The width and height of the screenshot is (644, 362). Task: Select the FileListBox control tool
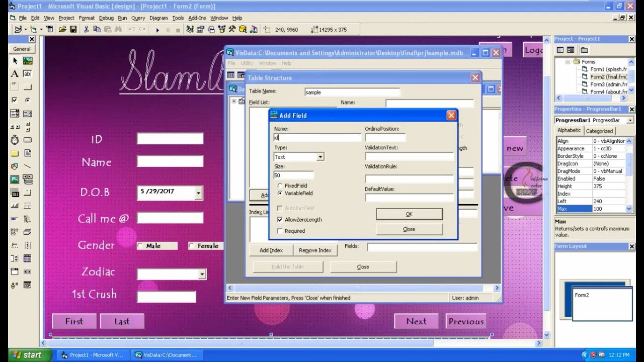click(x=27, y=153)
